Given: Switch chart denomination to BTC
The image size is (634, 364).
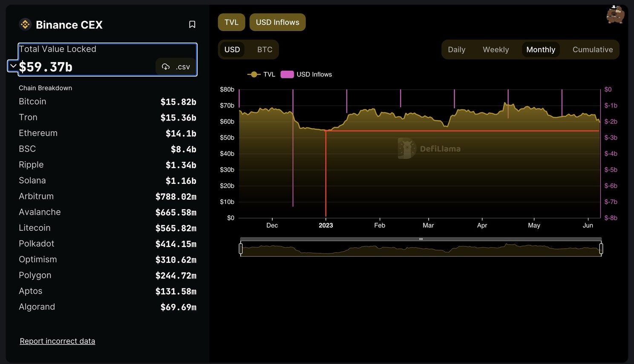Looking at the screenshot, I should coord(265,49).
